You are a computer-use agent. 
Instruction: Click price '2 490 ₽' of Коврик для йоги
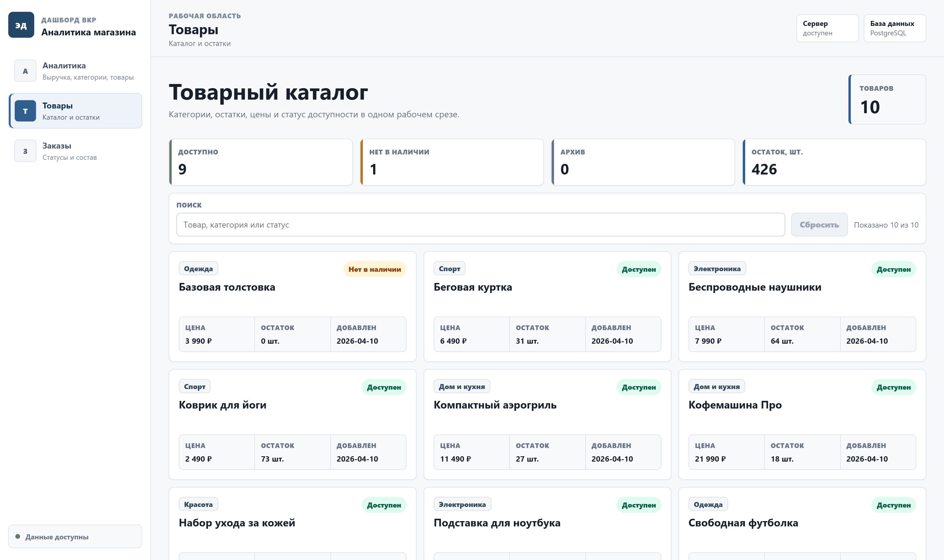click(x=198, y=459)
